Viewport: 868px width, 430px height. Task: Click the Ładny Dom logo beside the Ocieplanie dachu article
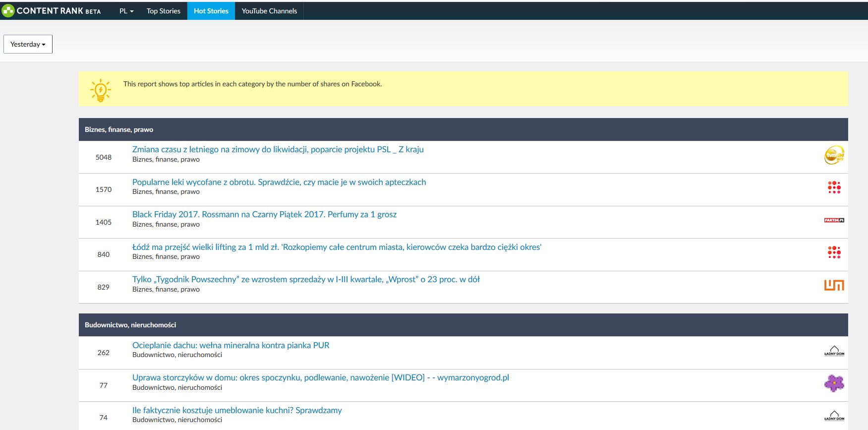(x=834, y=351)
